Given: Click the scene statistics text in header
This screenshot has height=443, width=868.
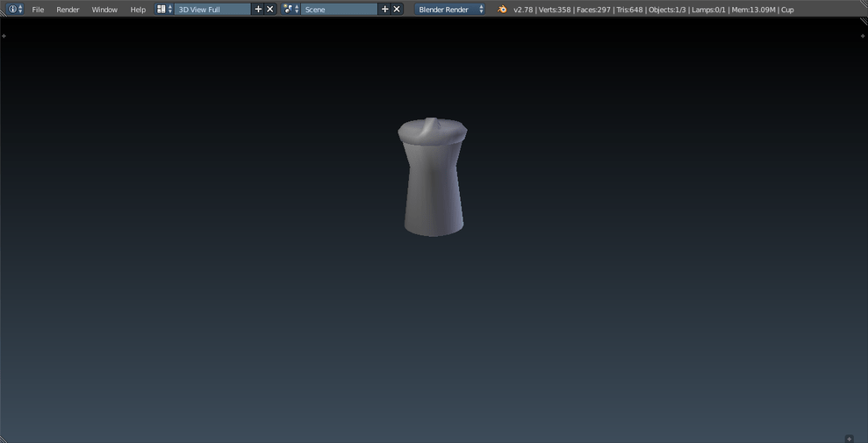Looking at the screenshot, I should 653,10.
